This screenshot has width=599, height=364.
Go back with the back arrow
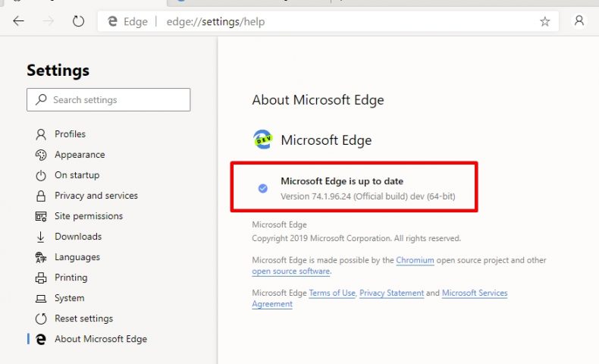click(x=18, y=21)
